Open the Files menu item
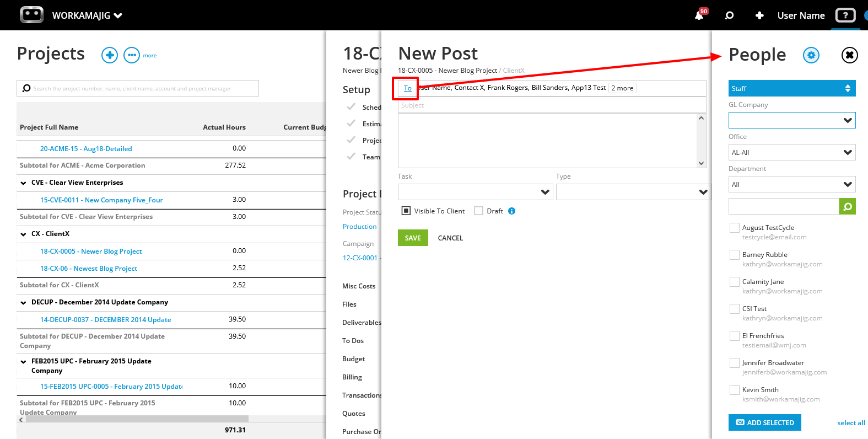The width and height of the screenshot is (868, 439). click(x=349, y=304)
